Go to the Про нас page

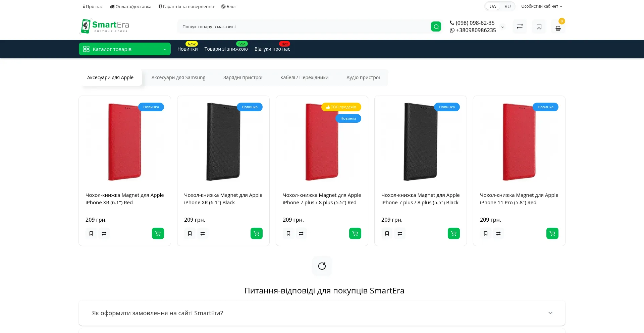[x=93, y=6]
